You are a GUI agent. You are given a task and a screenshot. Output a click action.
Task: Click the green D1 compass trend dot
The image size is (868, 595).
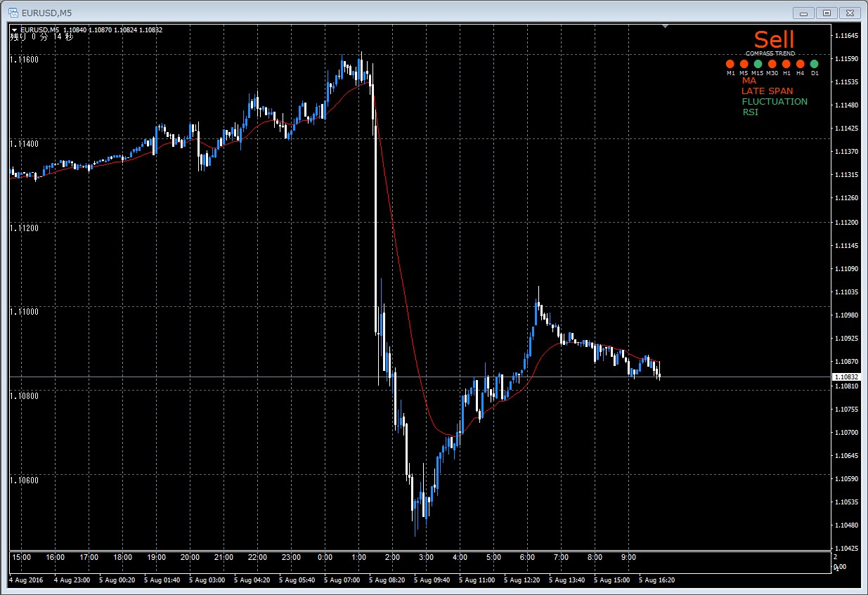[x=815, y=64]
